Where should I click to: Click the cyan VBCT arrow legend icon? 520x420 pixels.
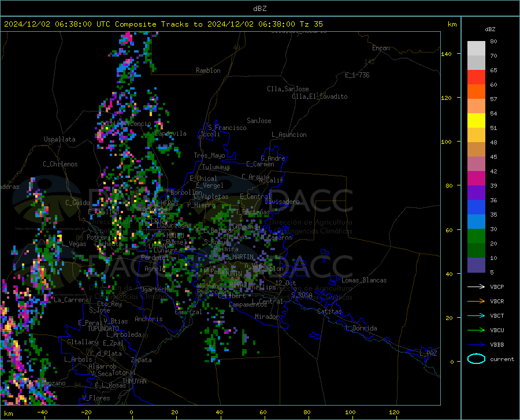[476, 315]
